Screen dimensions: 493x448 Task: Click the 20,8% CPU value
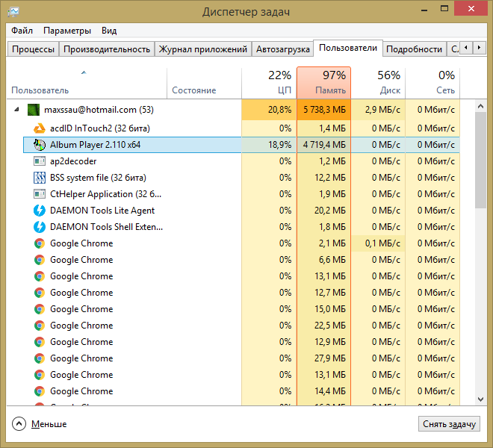279,110
